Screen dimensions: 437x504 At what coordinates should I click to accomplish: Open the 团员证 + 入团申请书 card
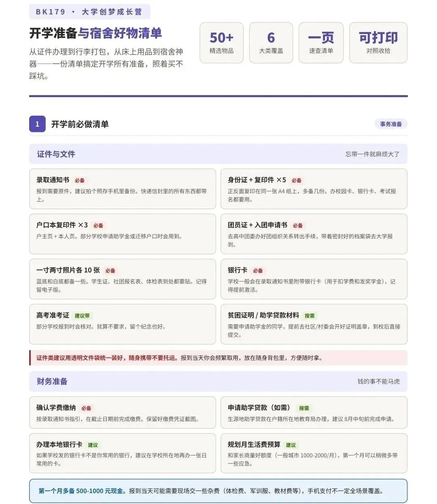coord(314,234)
